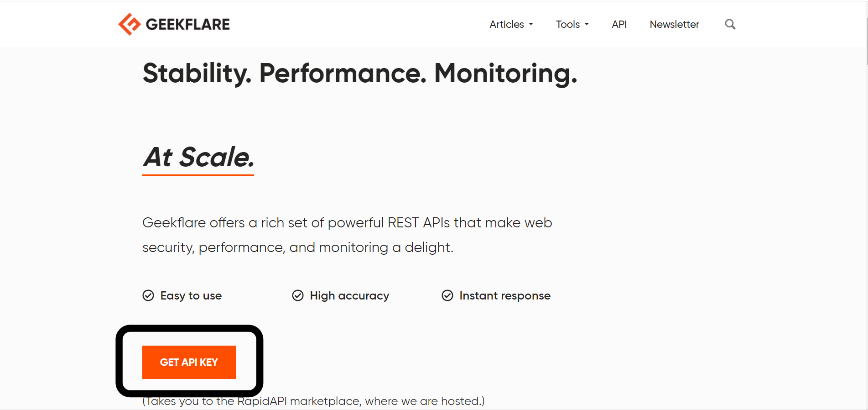The image size is (868, 410).
Task: Click the 'Easy to use' label
Action: (191, 296)
